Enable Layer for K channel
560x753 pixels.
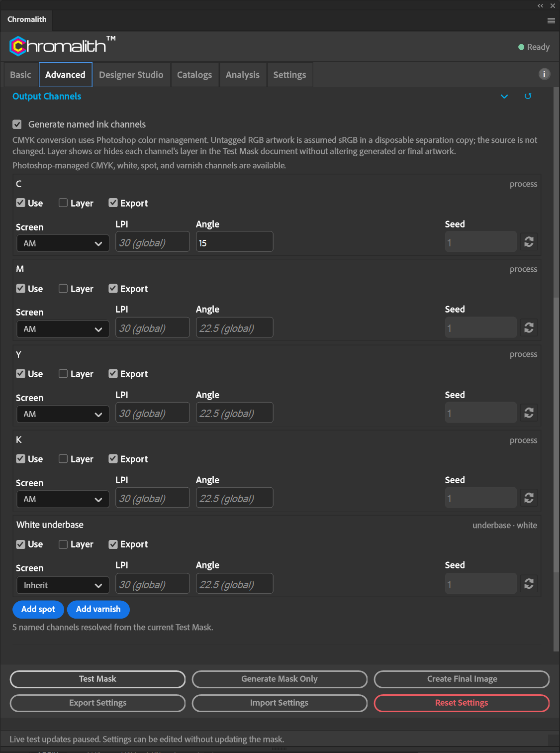(x=63, y=458)
